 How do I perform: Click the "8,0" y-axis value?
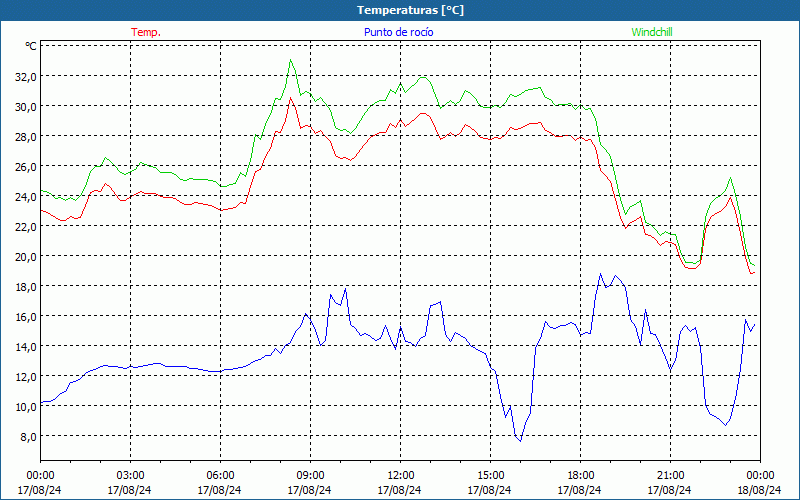tap(29, 437)
